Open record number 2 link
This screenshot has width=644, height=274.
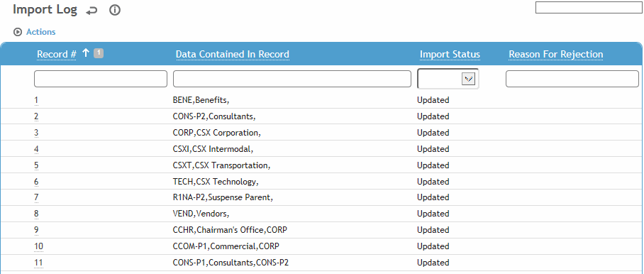coord(36,116)
